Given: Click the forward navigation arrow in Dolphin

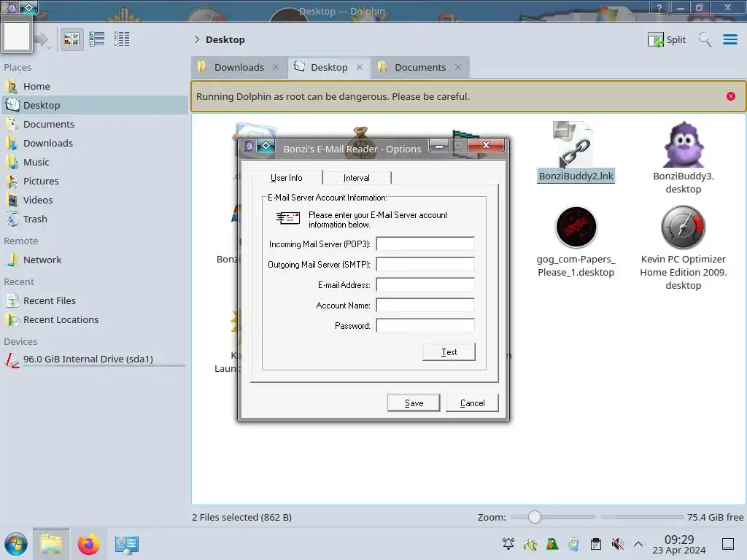Looking at the screenshot, I should (x=42, y=39).
